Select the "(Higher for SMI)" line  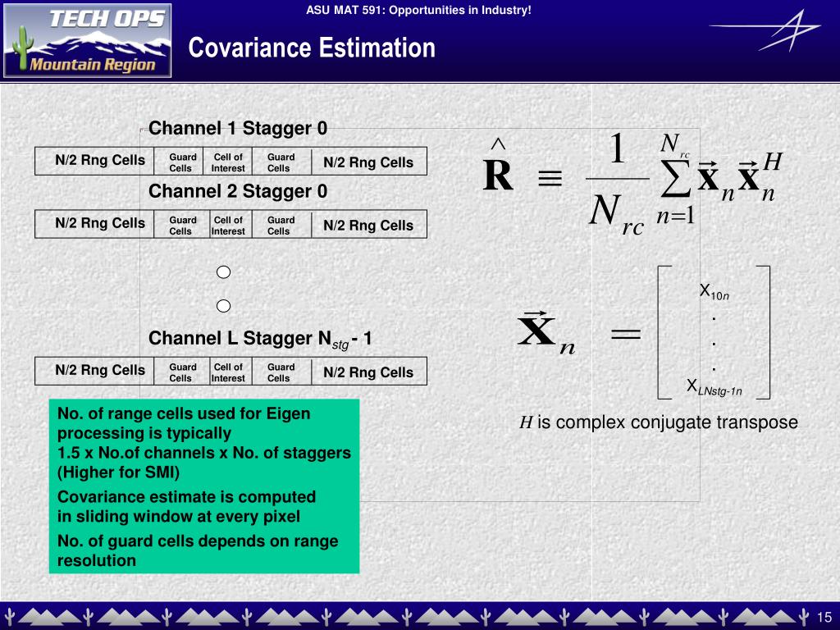(x=118, y=472)
